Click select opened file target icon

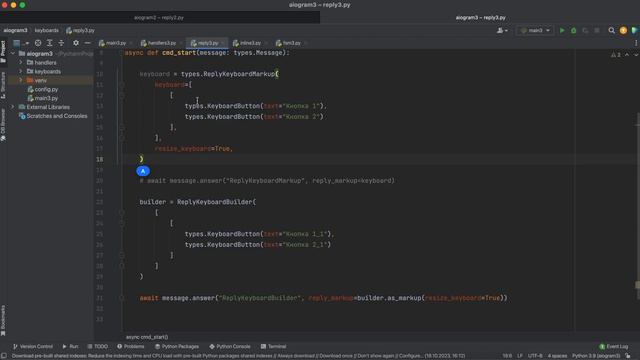38,43
